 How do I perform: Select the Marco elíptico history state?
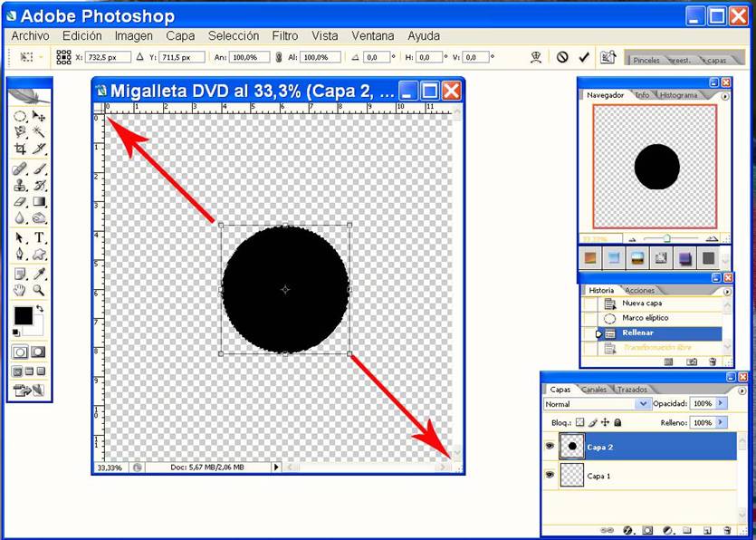pyautogui.click(x=645, y=318)
